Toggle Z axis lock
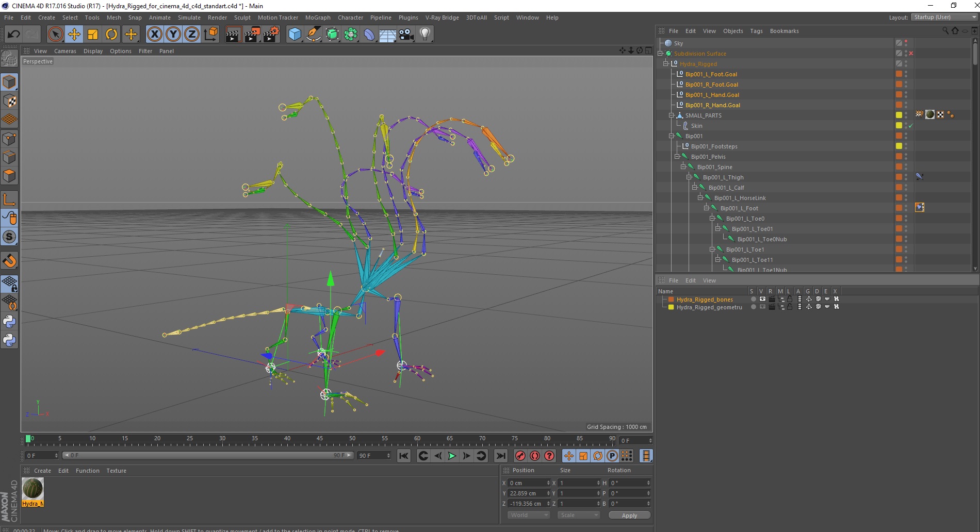Image resolution: width=980 pixels, height=532 pixels. [192, 35]
